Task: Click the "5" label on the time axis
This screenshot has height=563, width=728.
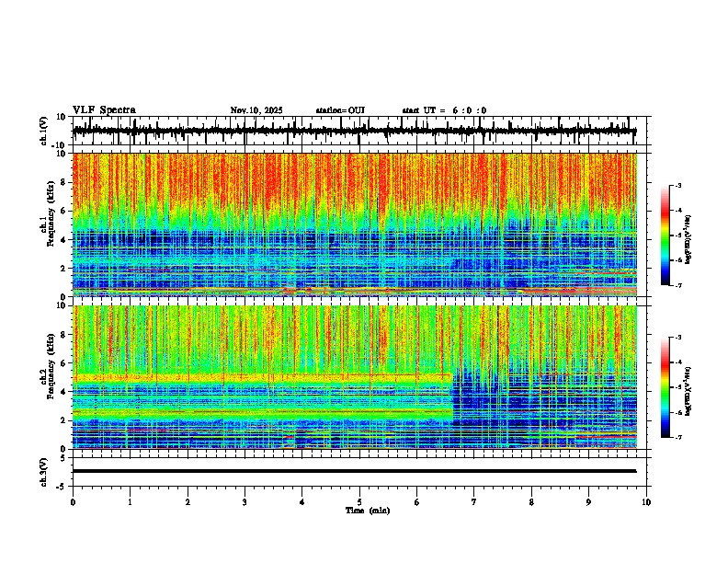Action: tap(359, 502)
